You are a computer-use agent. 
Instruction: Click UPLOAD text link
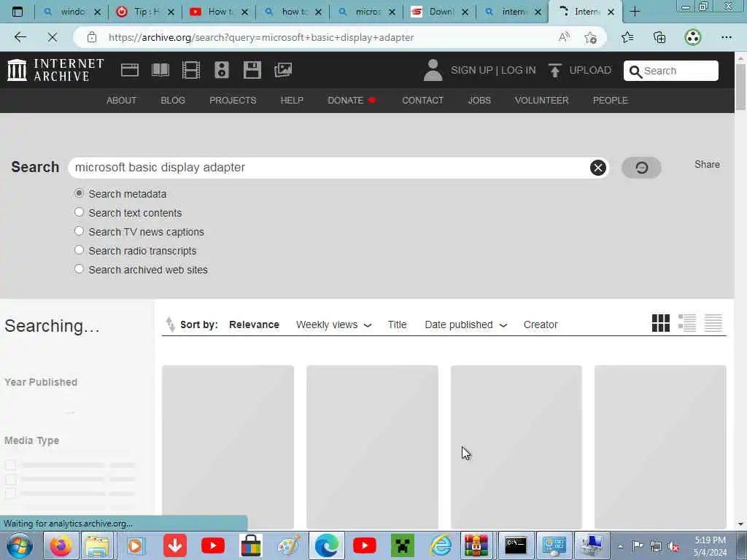pyautogui.click(x=590, y=71)
